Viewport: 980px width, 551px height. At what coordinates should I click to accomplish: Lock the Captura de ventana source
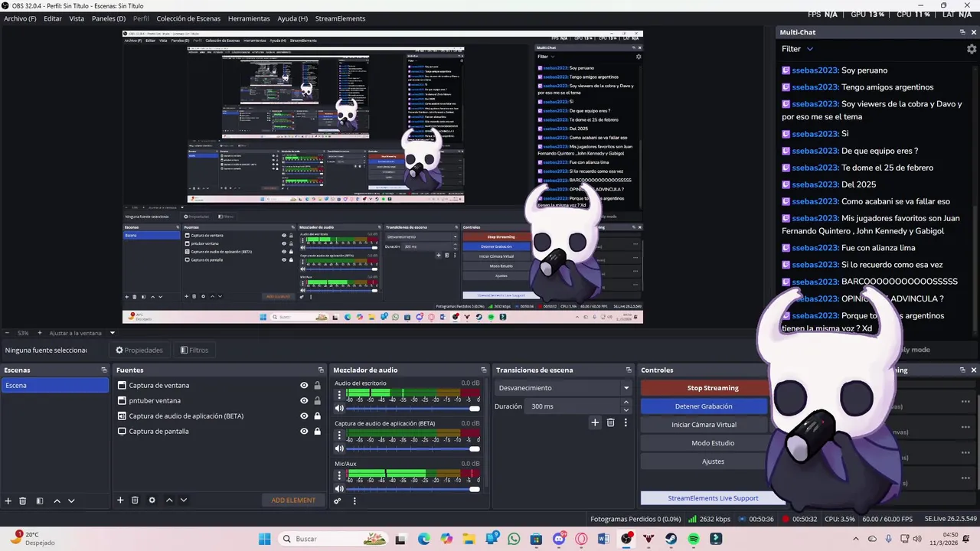tap(317, 386)
